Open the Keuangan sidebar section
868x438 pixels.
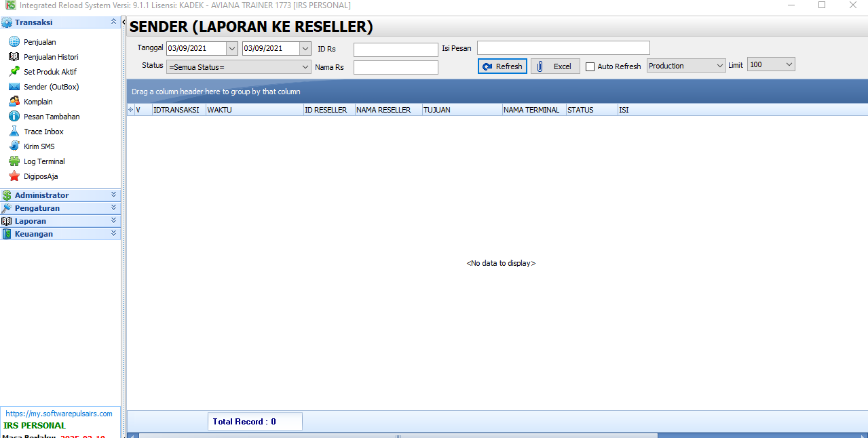pyautogui.click(x=60, y=234)
